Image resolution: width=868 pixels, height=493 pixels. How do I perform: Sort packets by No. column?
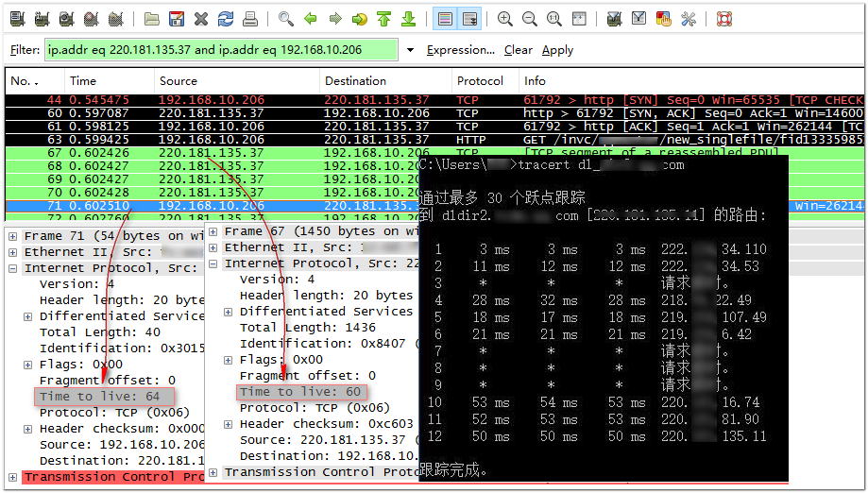click(x=35, y=81)
